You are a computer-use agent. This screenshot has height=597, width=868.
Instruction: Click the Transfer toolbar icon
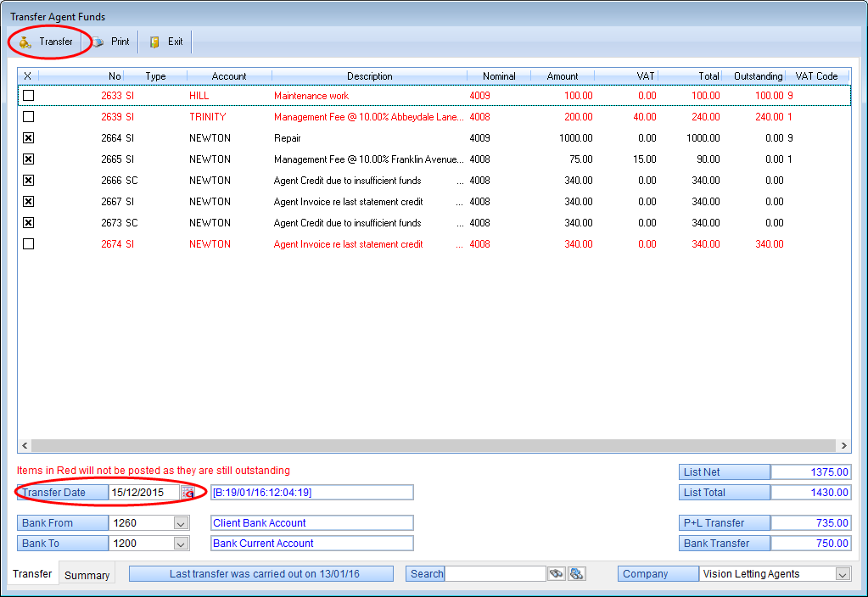pos(25,42)
